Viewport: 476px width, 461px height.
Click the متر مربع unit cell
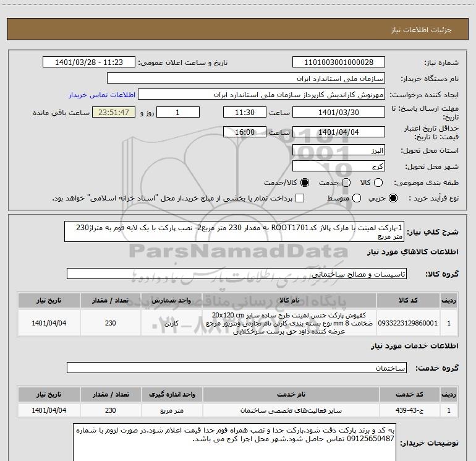pos(172,410)
